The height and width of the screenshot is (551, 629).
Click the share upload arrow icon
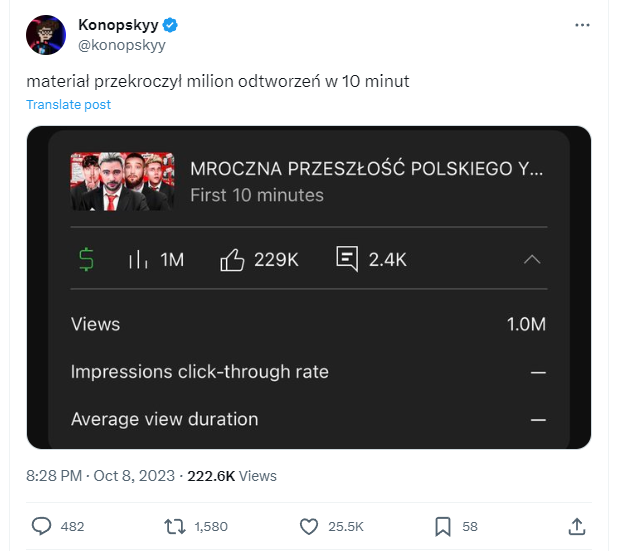[x=577, y=526]
